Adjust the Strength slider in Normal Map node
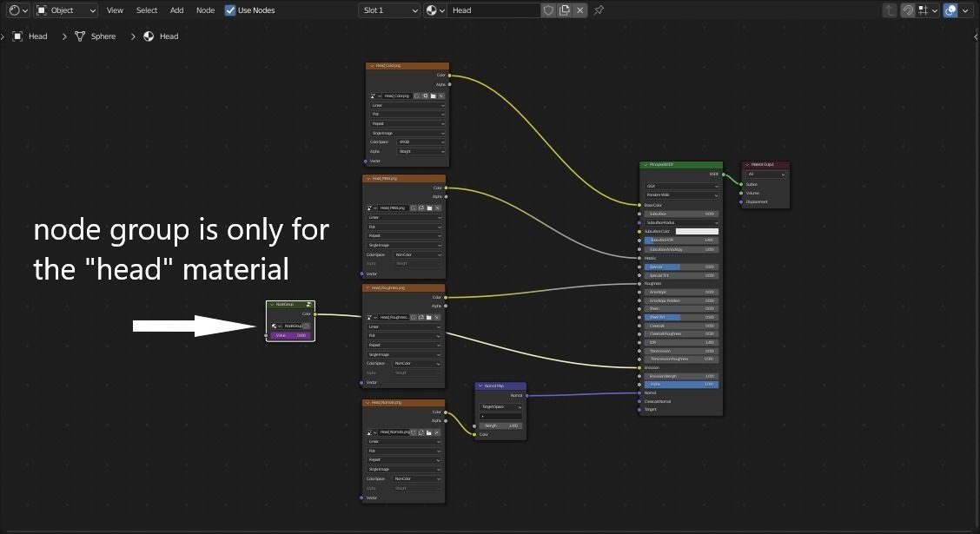Image resolution: width=980 pixels, height=534 pixels. pos(500,426)
